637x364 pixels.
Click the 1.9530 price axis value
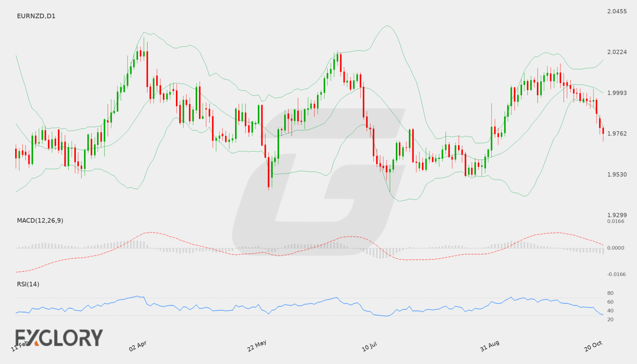point(617,174)
